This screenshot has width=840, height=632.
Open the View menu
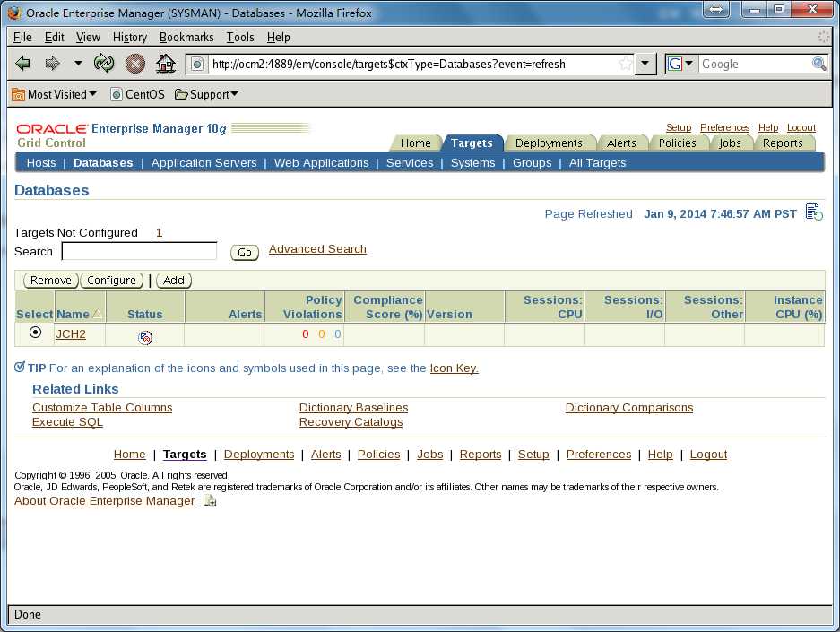[88, 37]
